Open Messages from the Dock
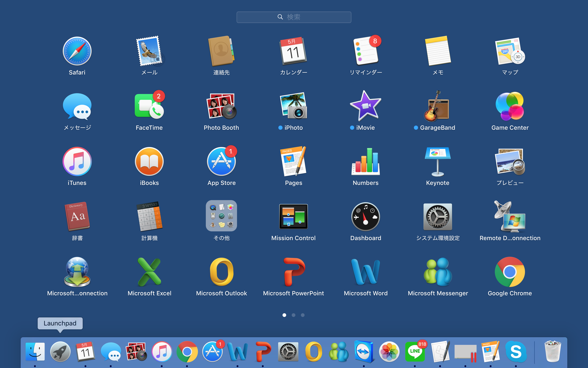The width and height of the screenshot is (588, 368). tap(111, 351)
